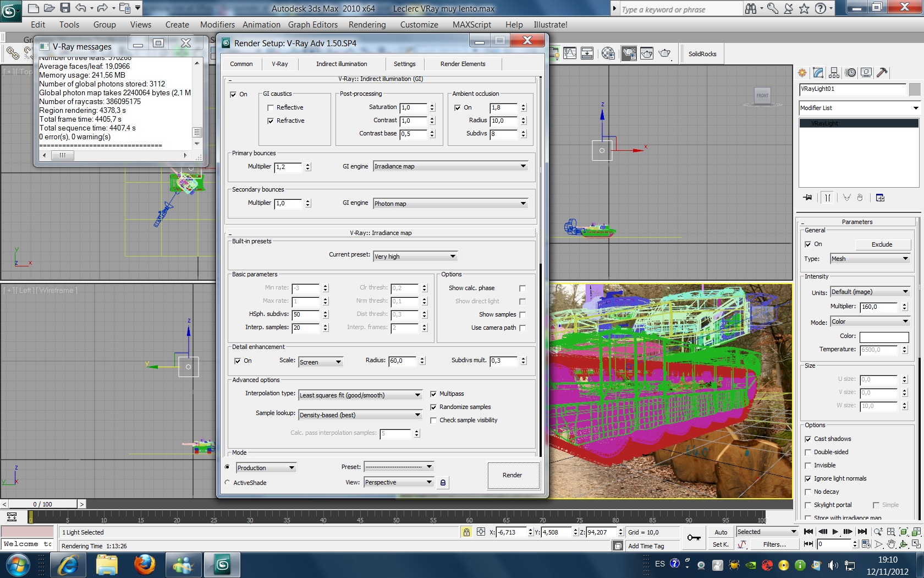Open the Secondary bounces GI engine dropdown
The width and height of the screenshot is (924, 578).
[x=450, y=204]
